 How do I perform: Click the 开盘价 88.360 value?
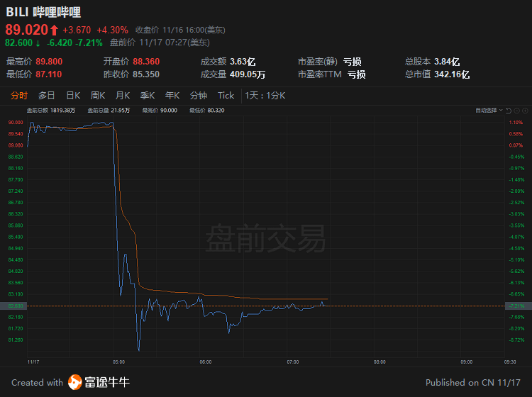point(146,62)
